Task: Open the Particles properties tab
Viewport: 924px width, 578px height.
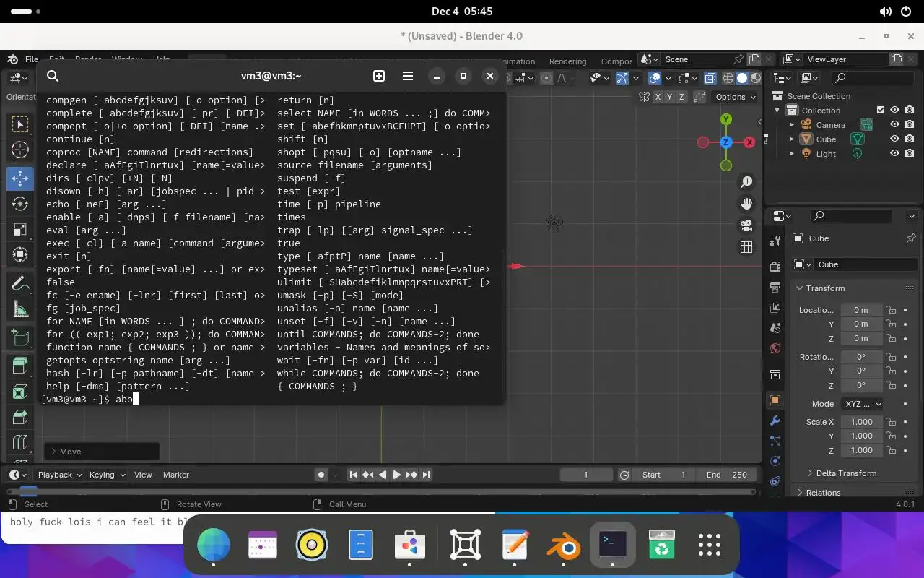Action: click(x=775, y=441)
